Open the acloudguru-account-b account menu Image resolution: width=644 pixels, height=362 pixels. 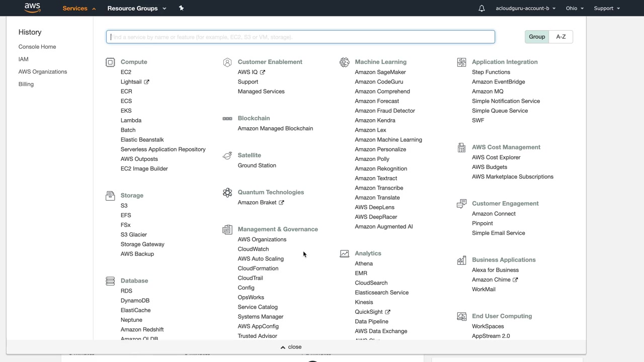(525, 9)
